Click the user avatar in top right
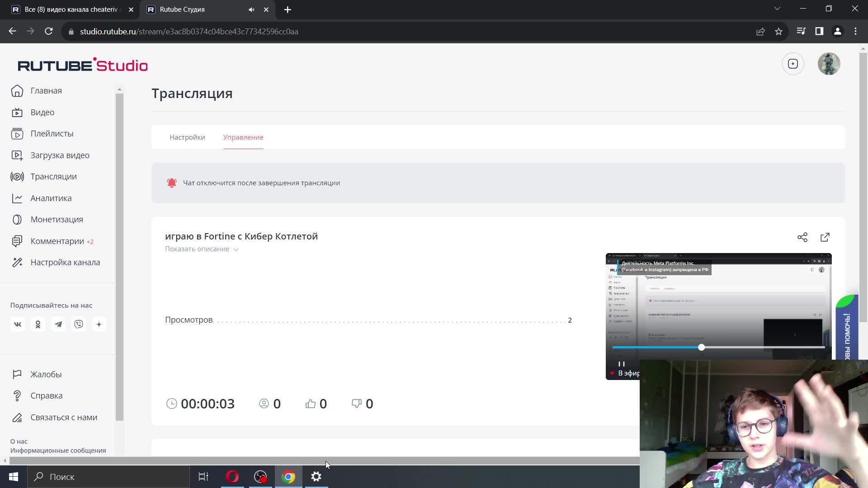The height and width of the screenshot is (488, 868). point(829,64)
